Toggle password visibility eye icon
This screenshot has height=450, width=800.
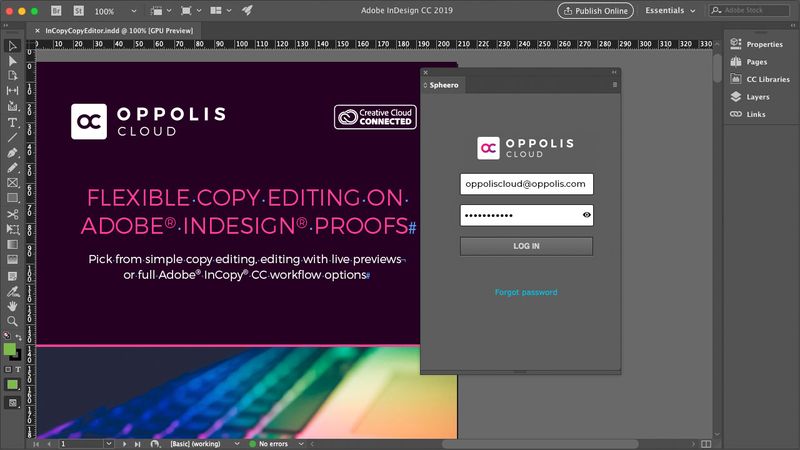[587, 215]
